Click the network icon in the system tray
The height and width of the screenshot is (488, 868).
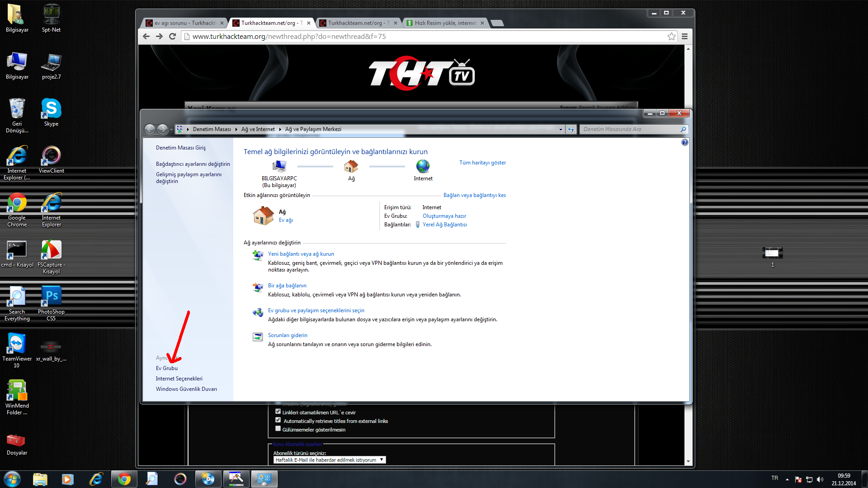click(x=809, y=479)
